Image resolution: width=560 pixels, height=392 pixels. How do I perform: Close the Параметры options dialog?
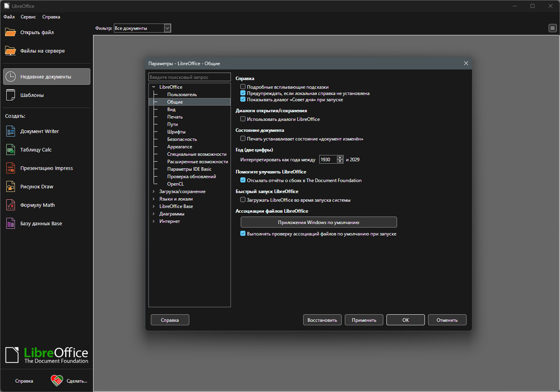pyautogui.click(x=466, y=63)
